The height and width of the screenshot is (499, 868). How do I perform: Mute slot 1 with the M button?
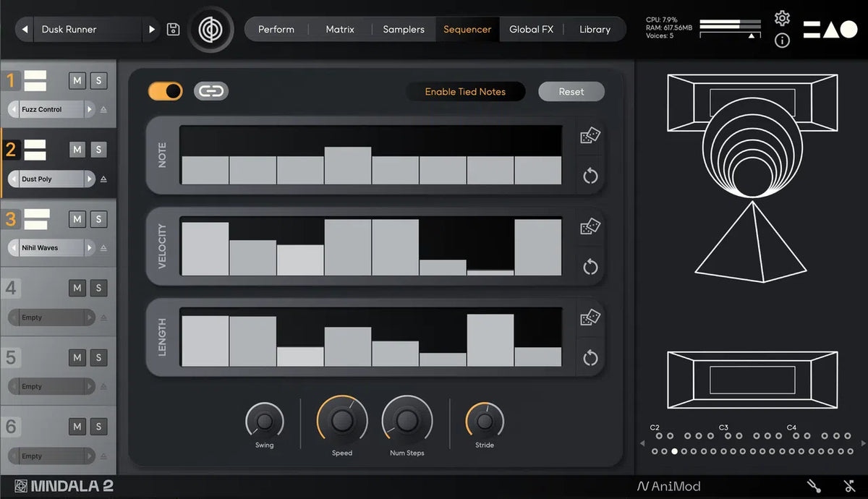(77, 80)
